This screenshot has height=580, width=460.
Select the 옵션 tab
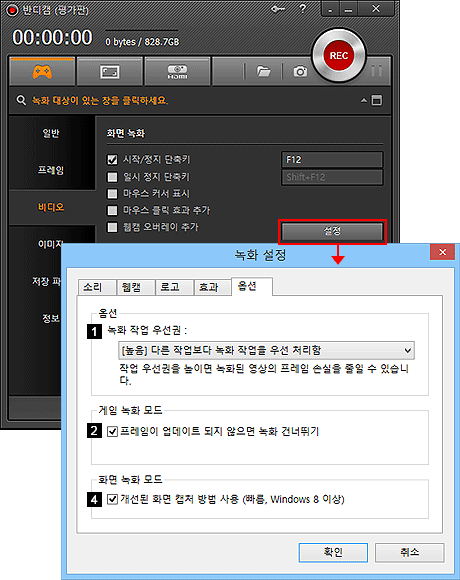(252, 286)
